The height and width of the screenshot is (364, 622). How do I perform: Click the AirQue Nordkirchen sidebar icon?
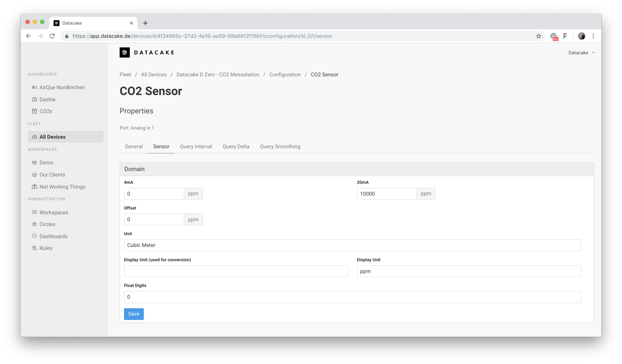pos(34,87)
